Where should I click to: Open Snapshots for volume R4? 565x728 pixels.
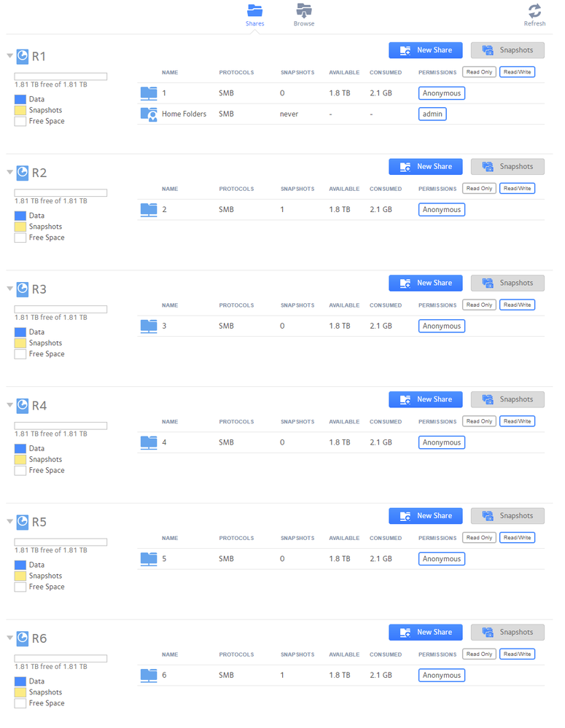507,399
